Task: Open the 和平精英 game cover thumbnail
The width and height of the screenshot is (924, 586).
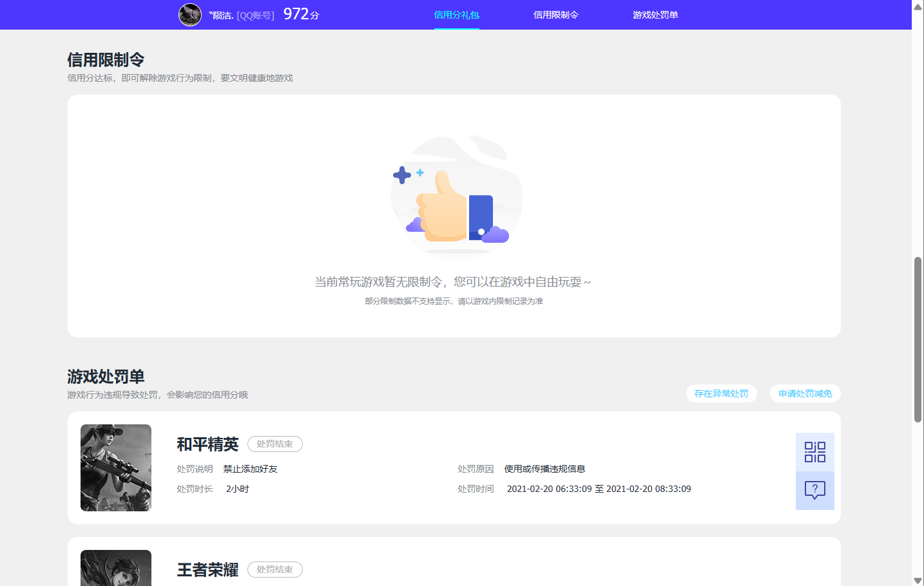Action: tap(116, 468)
